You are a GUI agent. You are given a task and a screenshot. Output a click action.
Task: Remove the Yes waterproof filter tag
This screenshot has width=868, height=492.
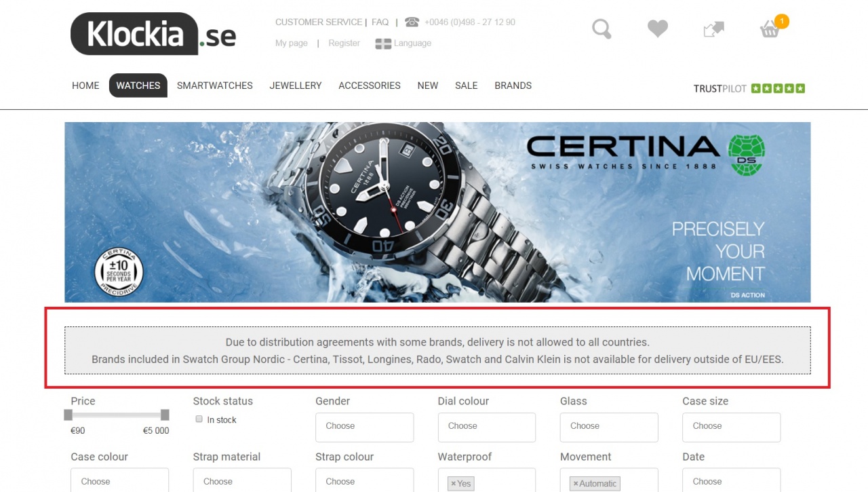(x=454, y=484)
